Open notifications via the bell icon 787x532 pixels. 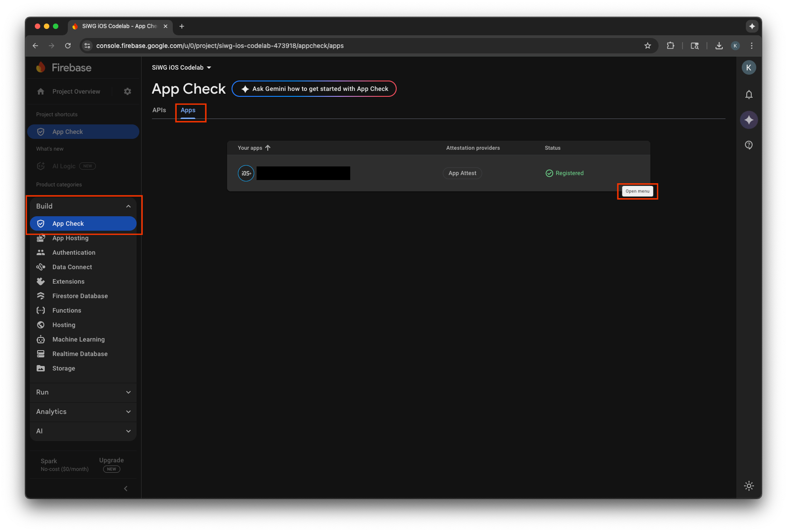[749, 95]
